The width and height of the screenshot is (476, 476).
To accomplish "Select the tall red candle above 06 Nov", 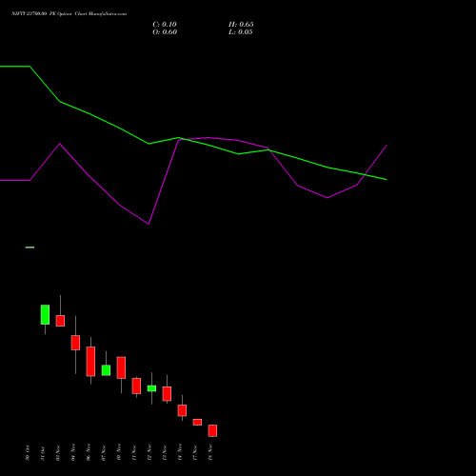I will (90, 362).
